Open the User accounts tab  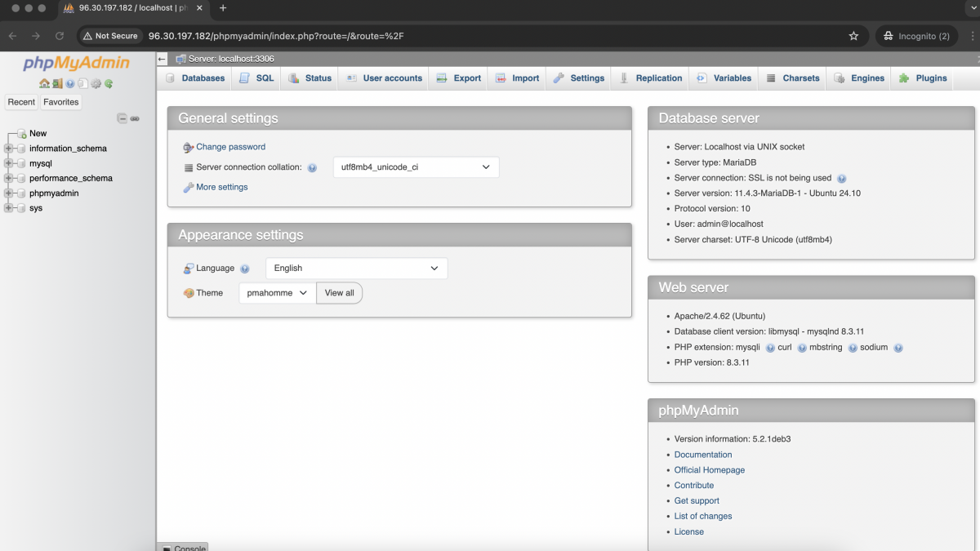(x=384, y=78)
